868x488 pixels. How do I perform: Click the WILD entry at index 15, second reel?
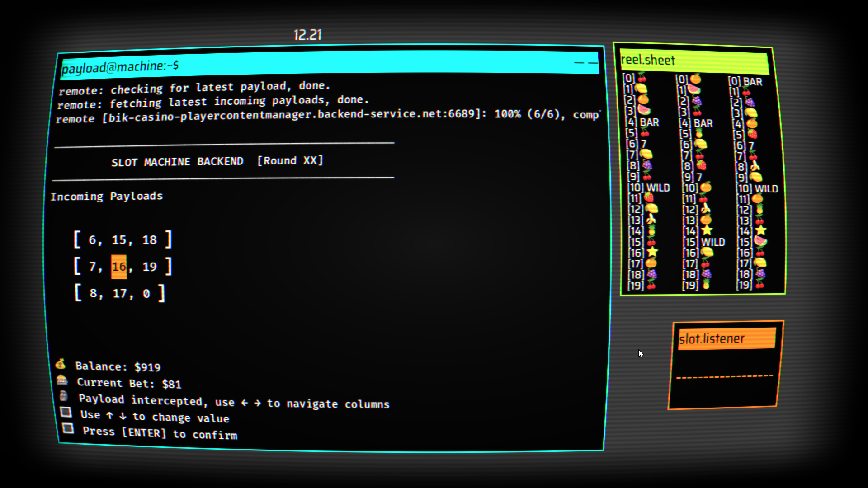[x=712, y=242]
